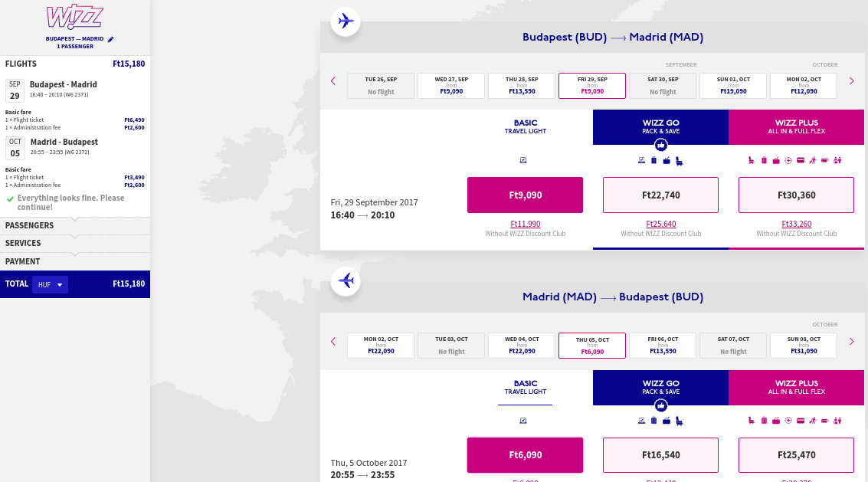Click the thumbs-up badge under return WIZZ GO
Image resolution: width=868 pixels, height=482 pixels.
tap(660, 405)
